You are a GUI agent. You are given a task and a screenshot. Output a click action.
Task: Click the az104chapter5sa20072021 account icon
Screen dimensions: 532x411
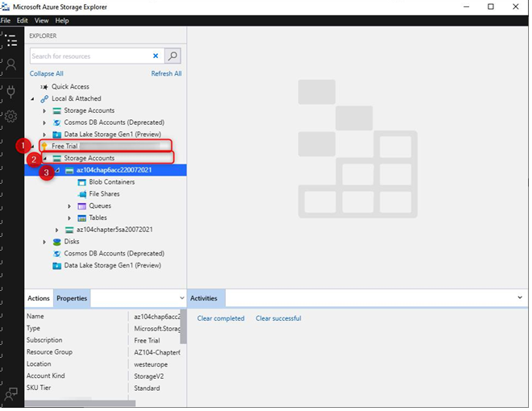[69, 230]
